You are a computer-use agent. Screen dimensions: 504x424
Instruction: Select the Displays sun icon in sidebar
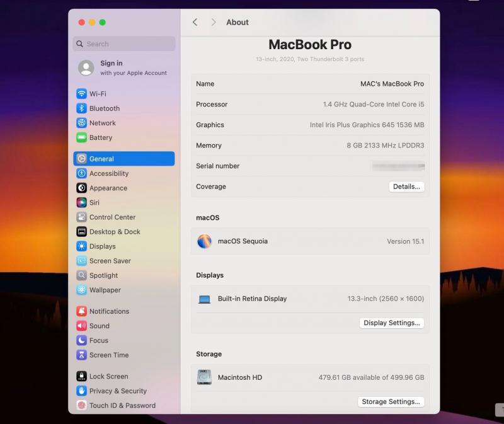coord(82,246)
